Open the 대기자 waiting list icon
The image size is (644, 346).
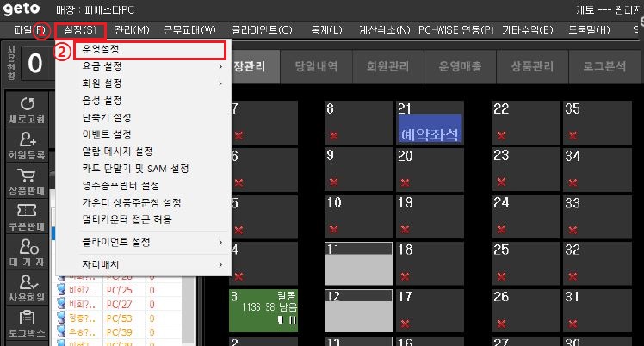coord(26,250)
